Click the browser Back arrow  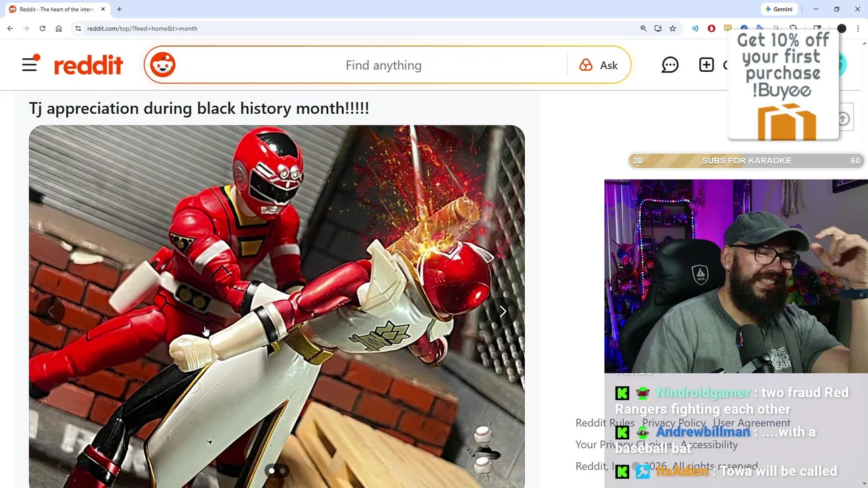click(x=9, y=28)
